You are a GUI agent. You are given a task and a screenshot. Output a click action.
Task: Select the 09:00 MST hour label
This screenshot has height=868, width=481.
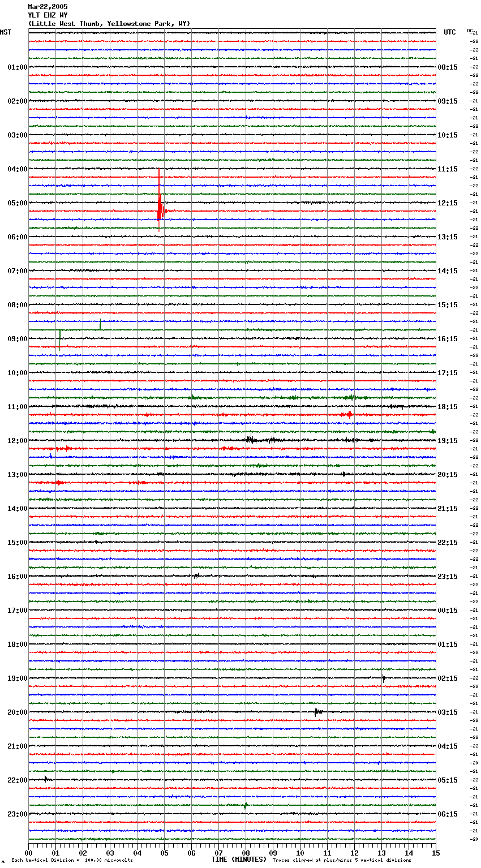coord(18,339)
